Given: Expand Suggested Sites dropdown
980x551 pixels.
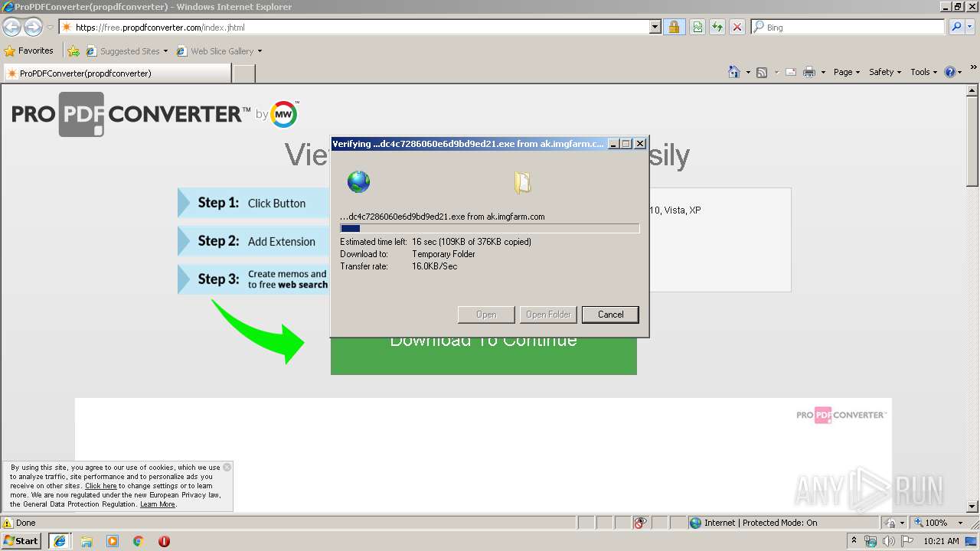Looking at the screenshot, I should [x=165, y=51].
